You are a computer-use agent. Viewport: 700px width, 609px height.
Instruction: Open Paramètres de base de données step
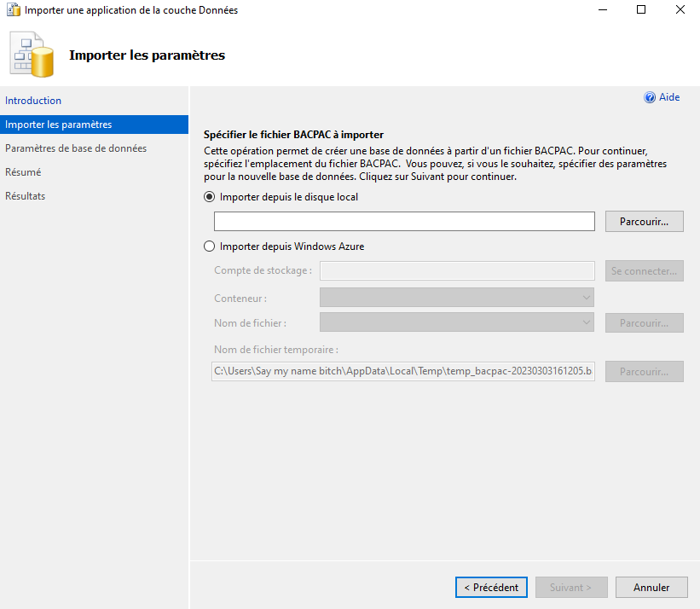[76, 148]
